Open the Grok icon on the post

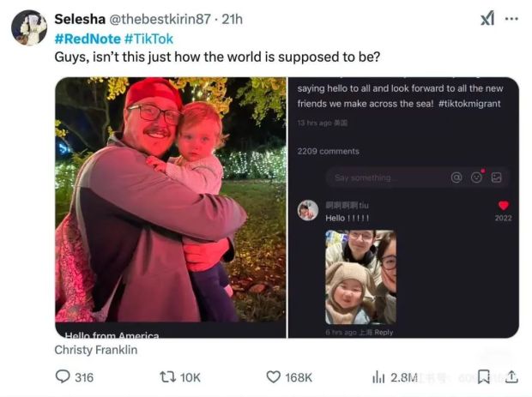pos(487,19)
